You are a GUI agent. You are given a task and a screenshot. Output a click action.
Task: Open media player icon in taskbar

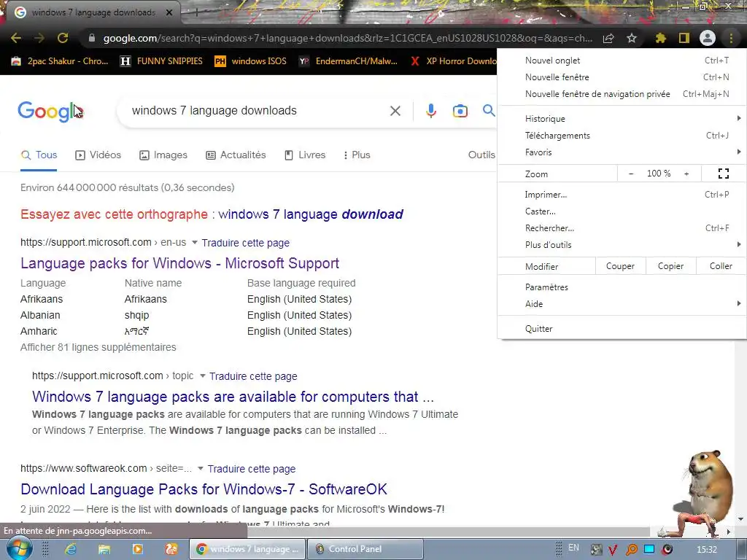pos(138,549)
